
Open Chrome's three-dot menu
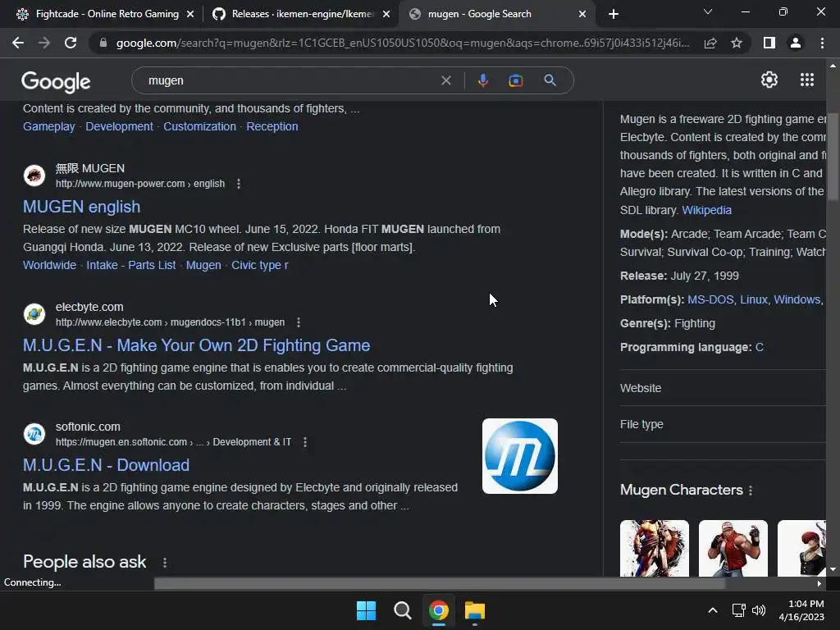[x=822, y=43]
